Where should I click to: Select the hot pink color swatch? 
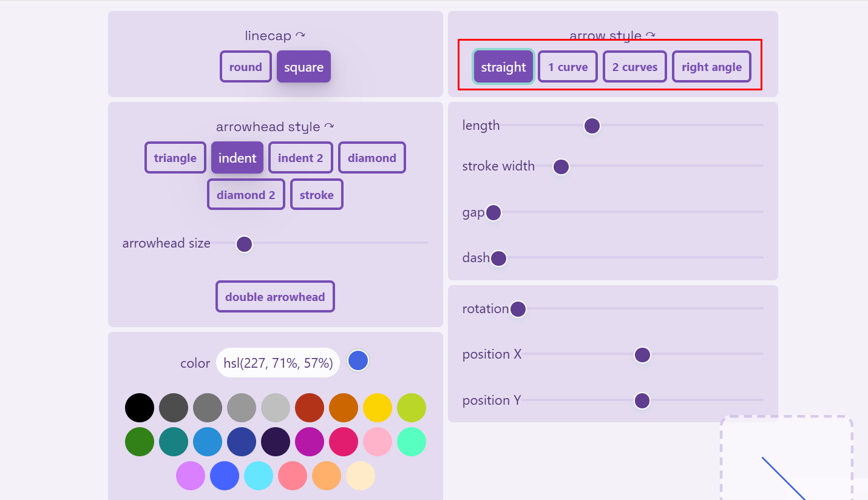(x=344, y=442)
